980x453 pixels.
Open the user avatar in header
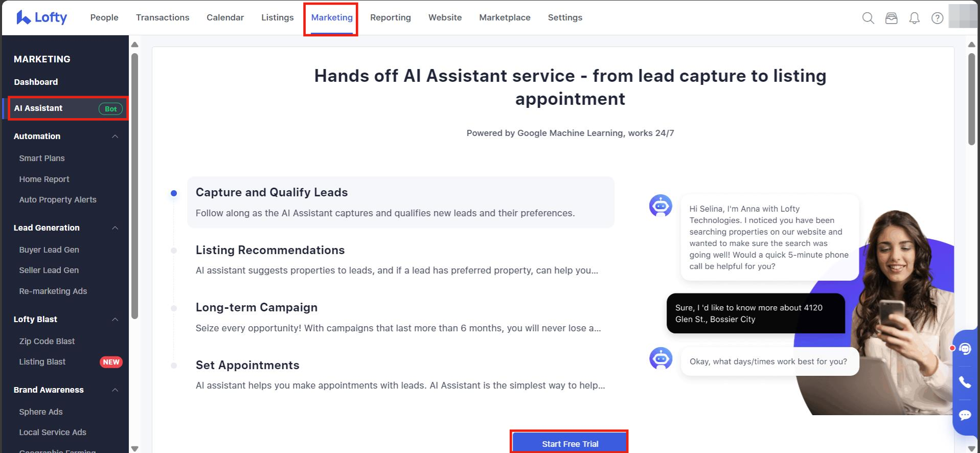(963, 16)
